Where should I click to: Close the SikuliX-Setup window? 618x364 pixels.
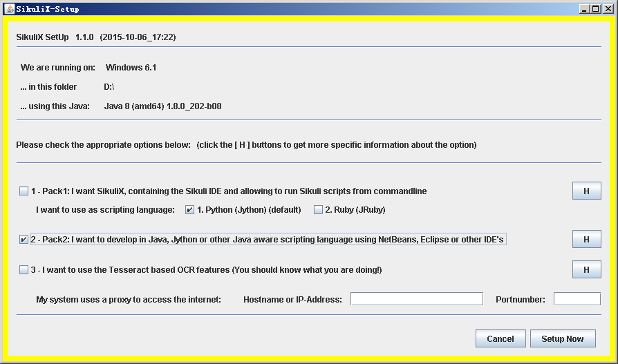click(608, 9)
